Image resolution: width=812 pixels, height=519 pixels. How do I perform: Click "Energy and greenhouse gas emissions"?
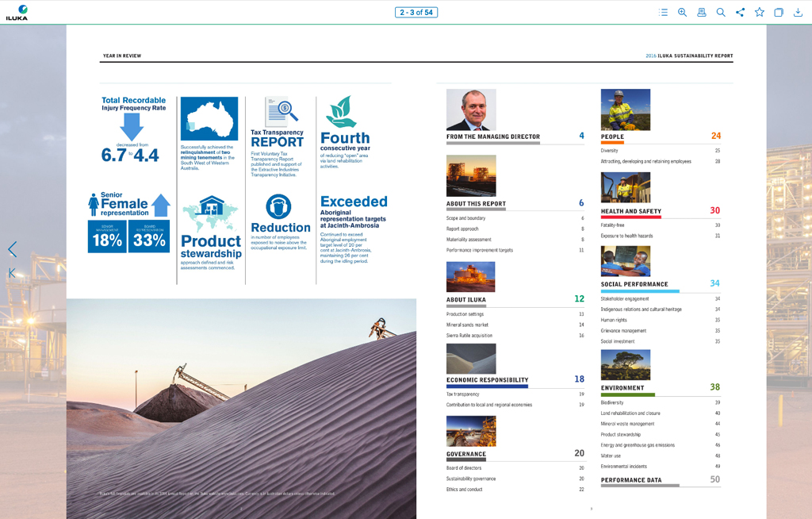pyautogui.click(x=638, y=445)
